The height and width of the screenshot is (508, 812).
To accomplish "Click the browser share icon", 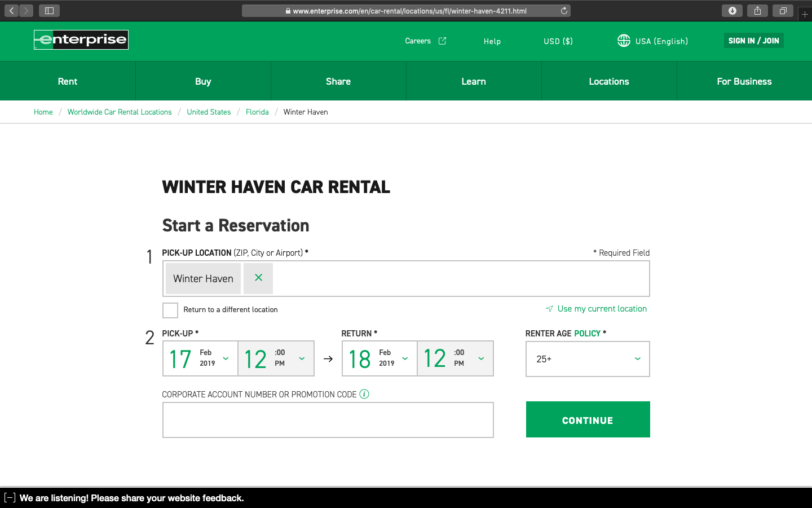I will point(757,10).
